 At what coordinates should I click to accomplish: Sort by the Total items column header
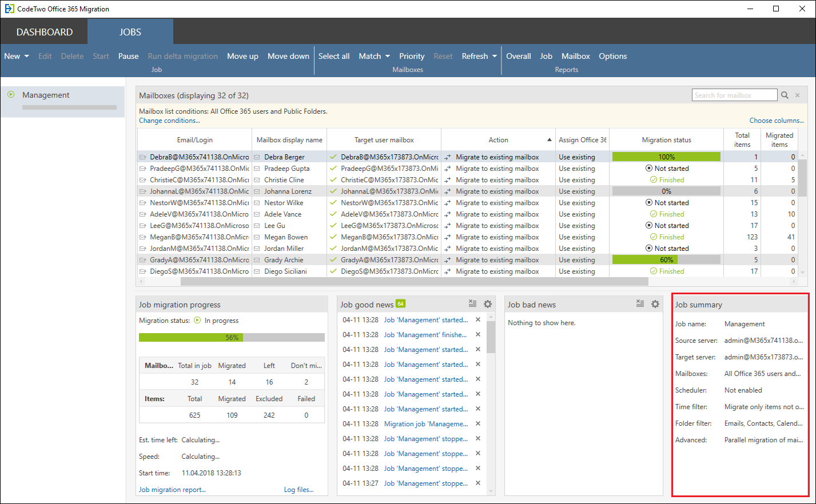click(x=742, y=140)
